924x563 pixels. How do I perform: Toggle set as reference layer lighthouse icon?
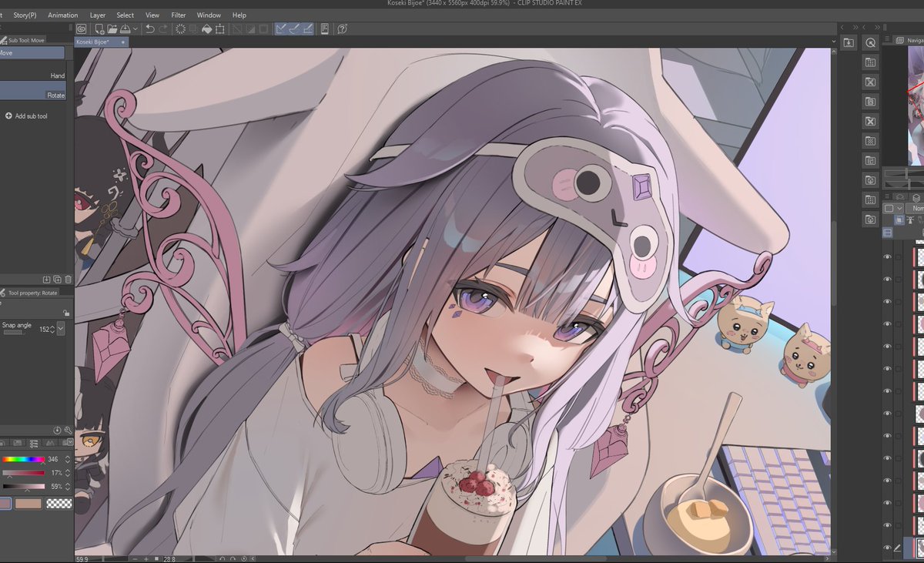910,220
